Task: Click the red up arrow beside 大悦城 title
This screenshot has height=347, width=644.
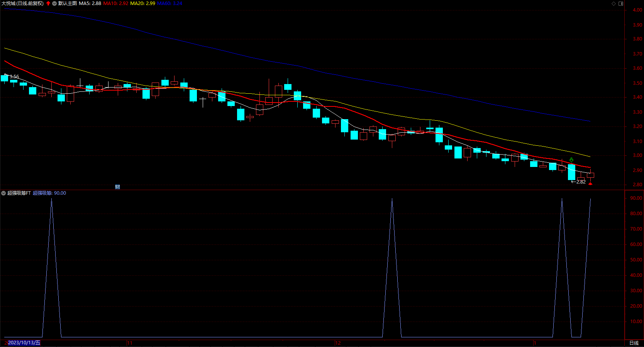Action: coord(48,3)
